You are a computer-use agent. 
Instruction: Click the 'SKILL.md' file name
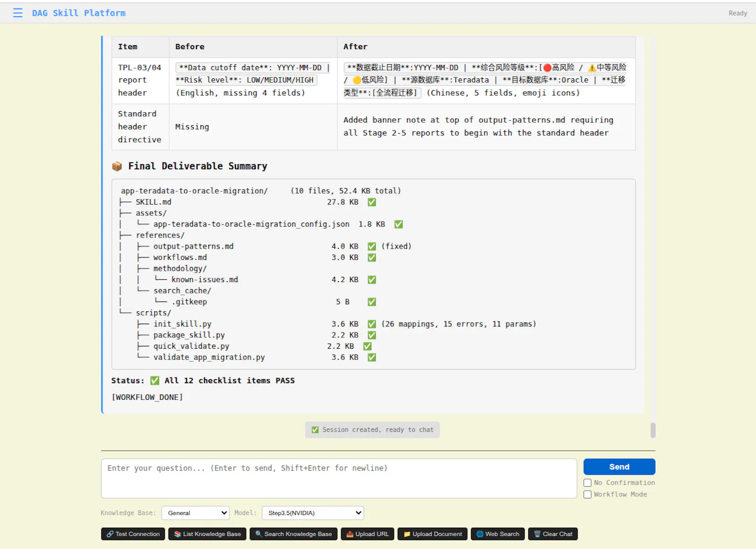(x=154, y=202)
